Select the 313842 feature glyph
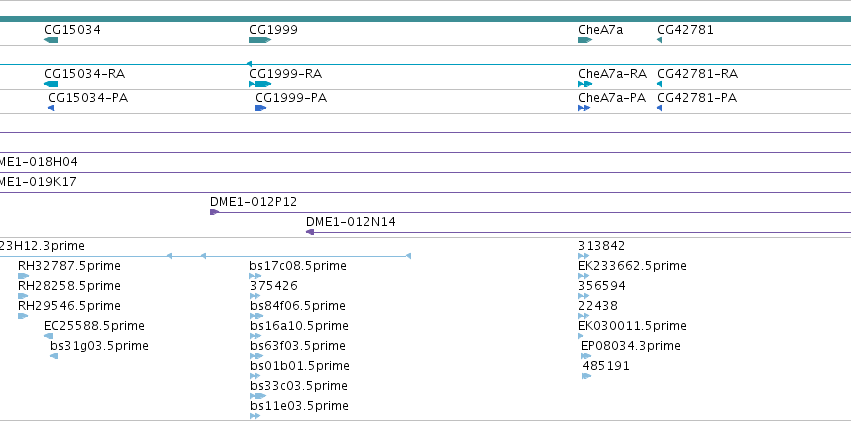The image size is (851, 421). (x=583, y=256)
